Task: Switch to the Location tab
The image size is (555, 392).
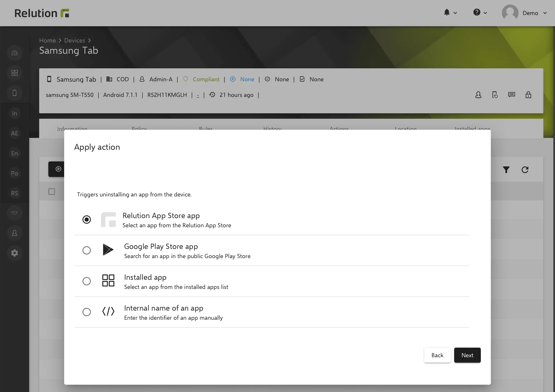Action: [x=406, y=129]
